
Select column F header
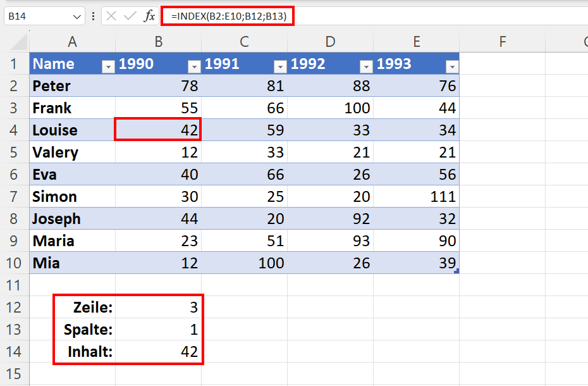click(x=503, y=42)
